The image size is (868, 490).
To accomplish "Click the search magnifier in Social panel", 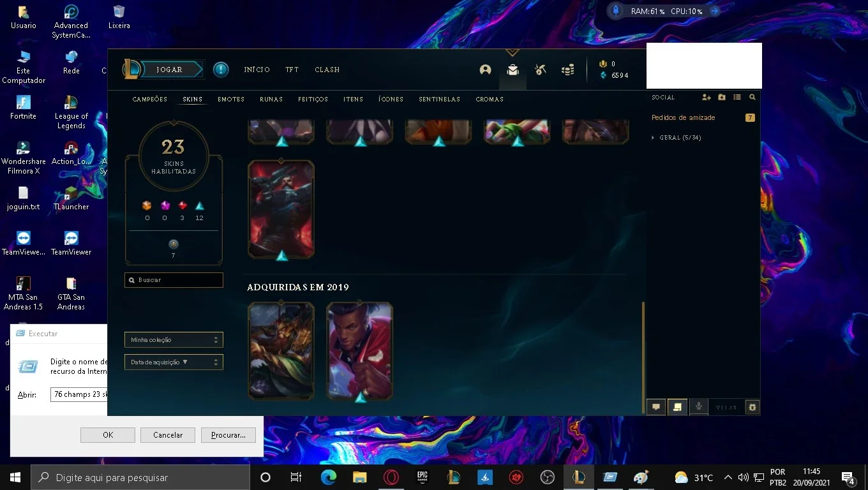I will (x=752, y=97).
